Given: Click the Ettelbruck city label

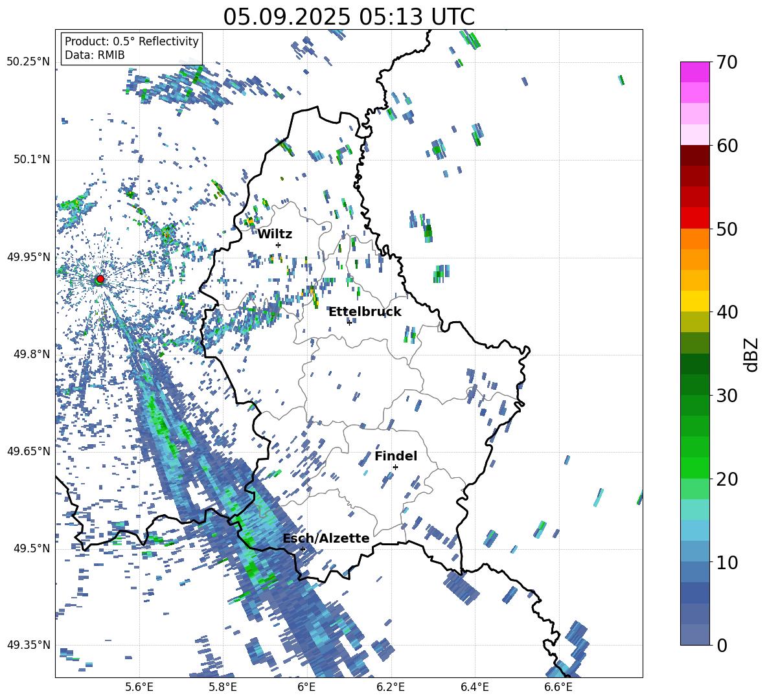Looking at the screenshot, I should 365,312.
